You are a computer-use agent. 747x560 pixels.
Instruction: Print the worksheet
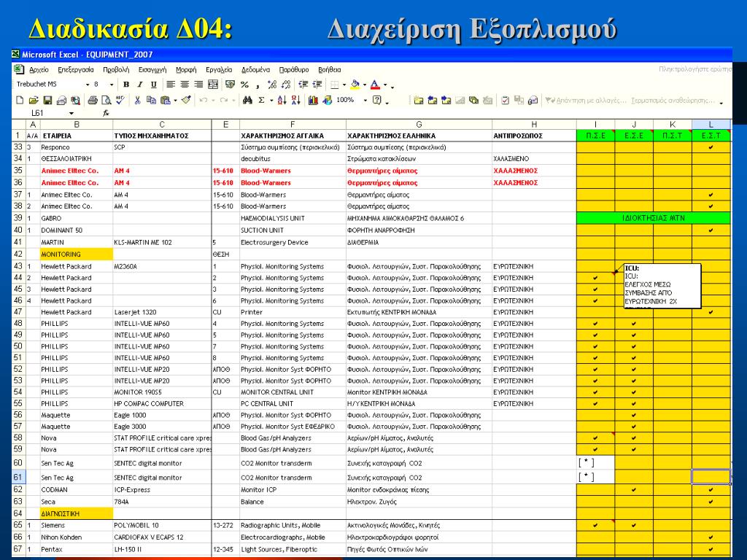[93, 100]
